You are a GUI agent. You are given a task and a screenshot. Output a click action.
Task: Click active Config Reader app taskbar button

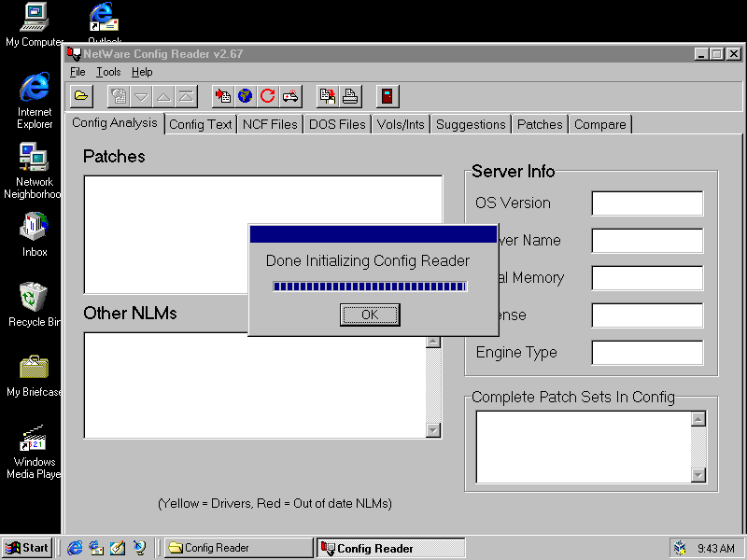point(391,548)
